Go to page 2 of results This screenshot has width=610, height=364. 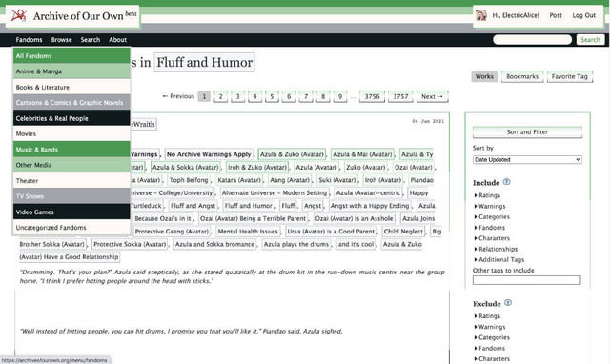tap(220, 96)
